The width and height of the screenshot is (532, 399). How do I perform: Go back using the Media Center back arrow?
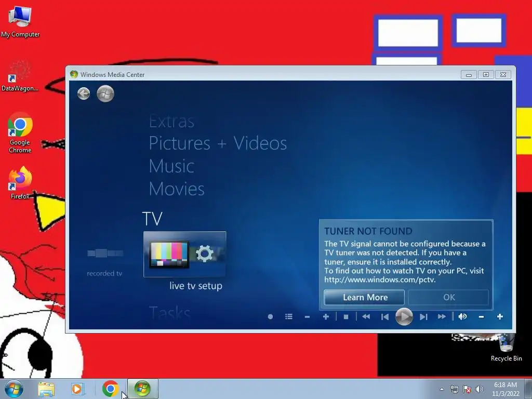pos(84,94)
